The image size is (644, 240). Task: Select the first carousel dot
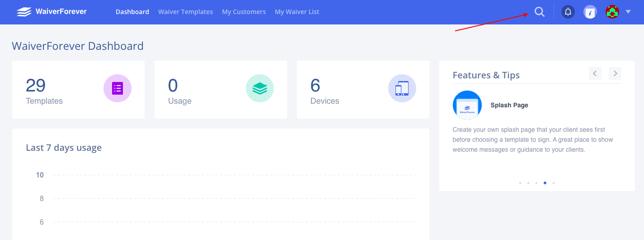tap(520, 183)
